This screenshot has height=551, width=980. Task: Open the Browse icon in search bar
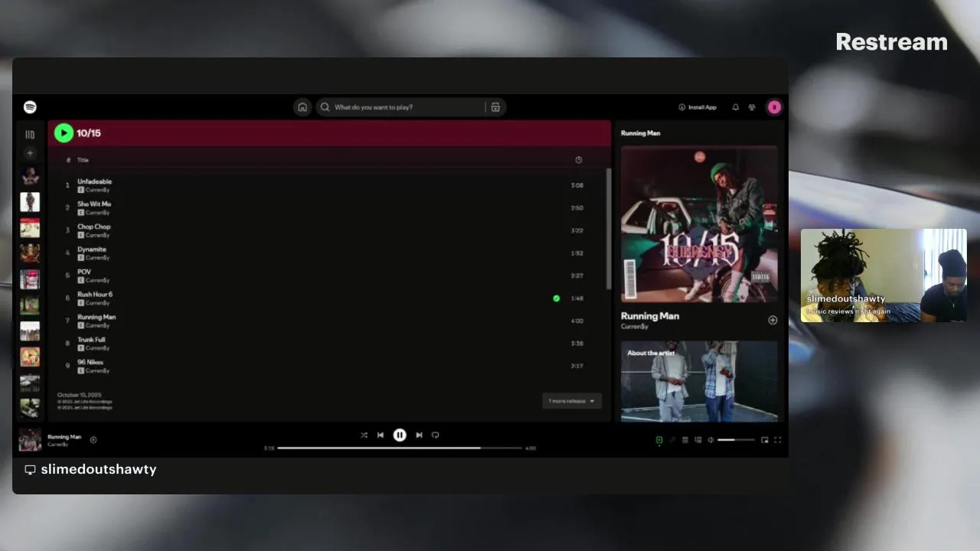click(x=495, y=107)
